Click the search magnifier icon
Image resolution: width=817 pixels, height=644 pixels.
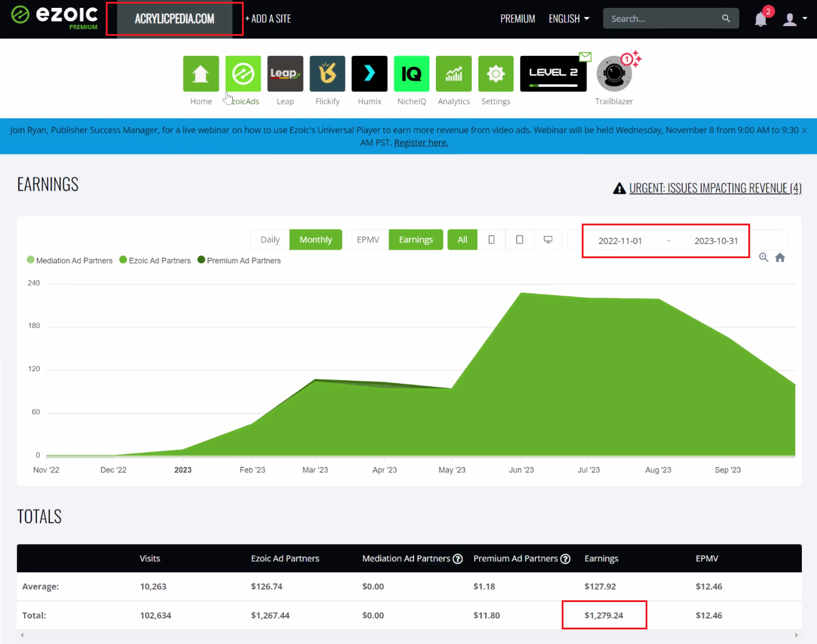[x=726, y=18]
